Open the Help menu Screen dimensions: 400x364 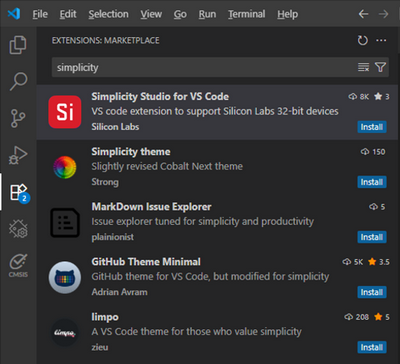coord(288,14)
